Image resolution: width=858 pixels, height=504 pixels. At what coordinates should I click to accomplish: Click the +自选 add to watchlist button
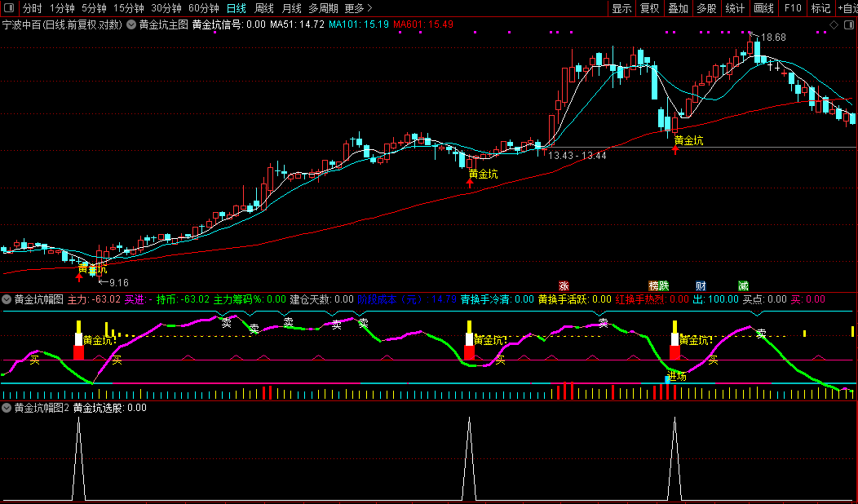tap(847, 8)
